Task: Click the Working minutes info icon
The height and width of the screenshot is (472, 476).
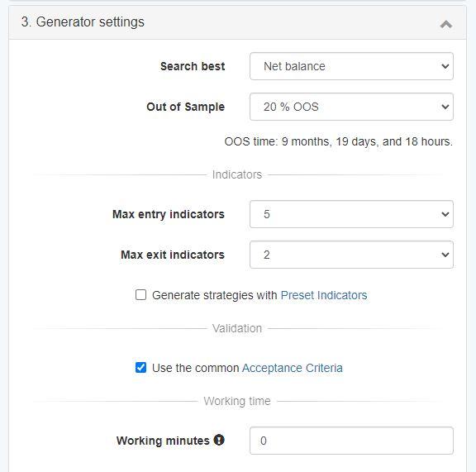Action: point(219,440)
